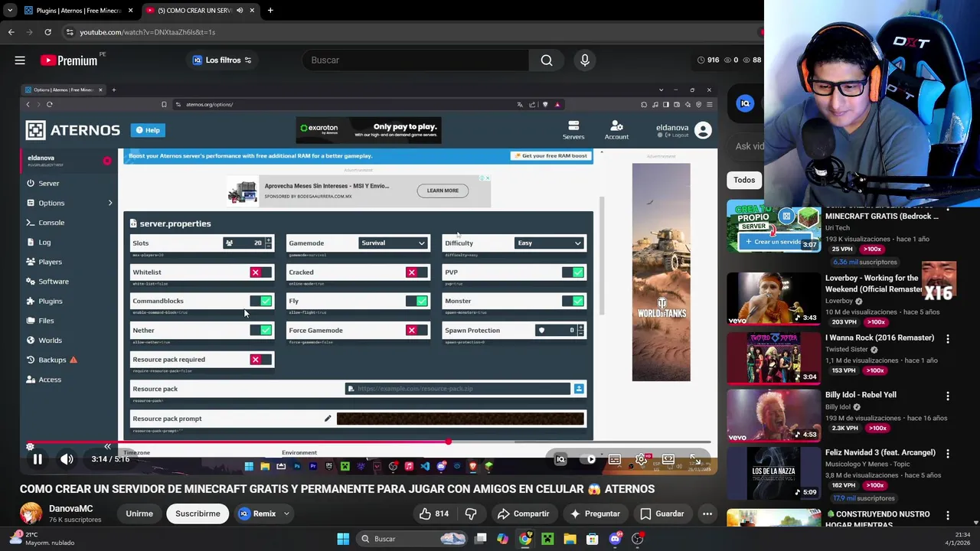Adjust the Slots number stepper
The image size is (980, 551).
pos(268,243)
